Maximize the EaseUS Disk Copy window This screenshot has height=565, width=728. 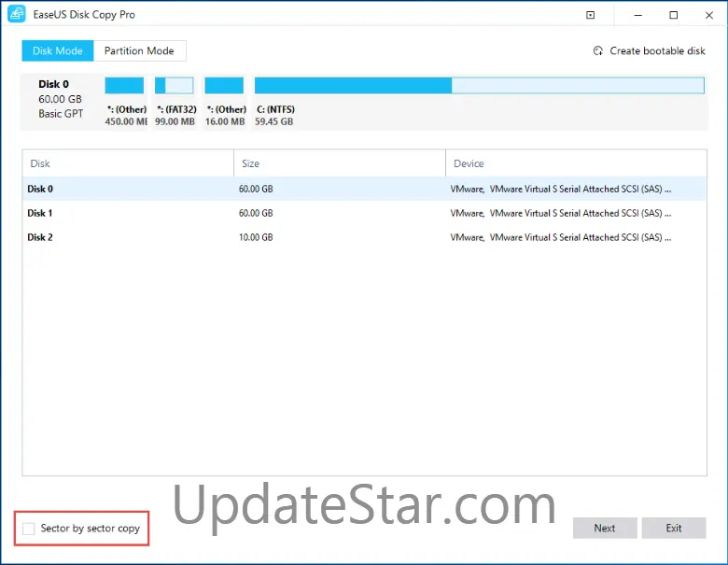click(673, 15)
